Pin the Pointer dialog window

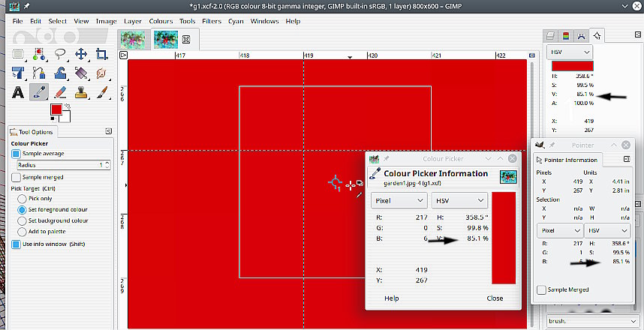pos(552,145)
